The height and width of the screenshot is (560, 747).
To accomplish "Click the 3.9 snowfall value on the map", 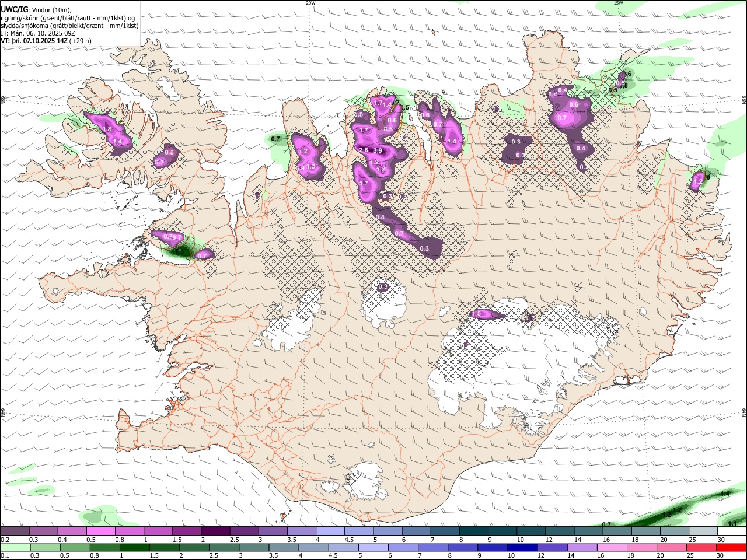I will coord(378,150).
